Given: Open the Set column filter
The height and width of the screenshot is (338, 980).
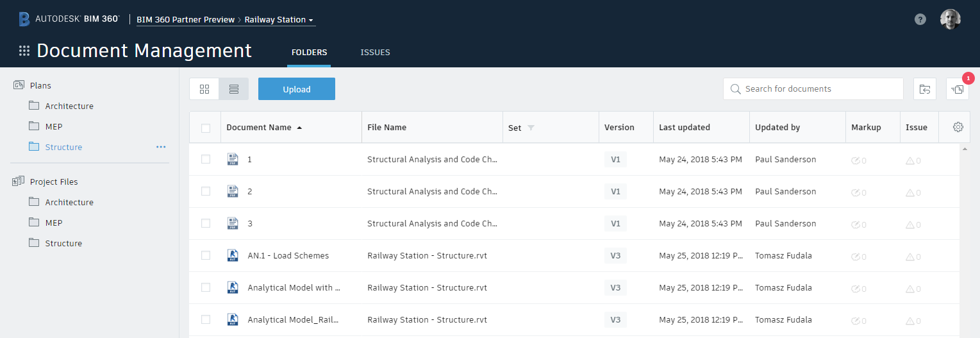Looking at the screenshot, I should [x=531, y=128].
